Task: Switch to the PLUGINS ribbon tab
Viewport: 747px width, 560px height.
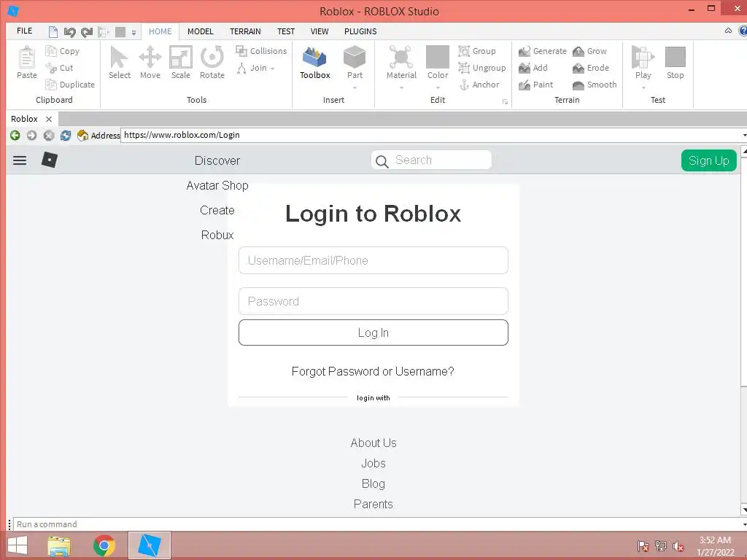Action: point(360,31)
